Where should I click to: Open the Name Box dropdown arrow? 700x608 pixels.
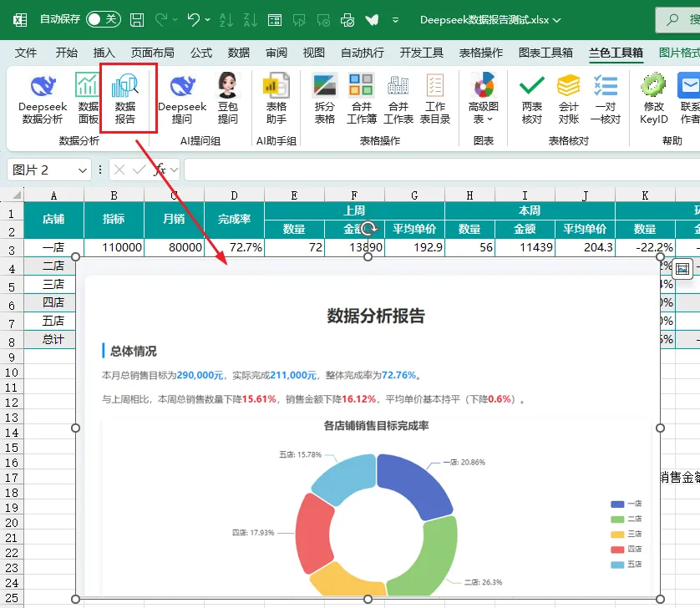click(x=82, y=170)
